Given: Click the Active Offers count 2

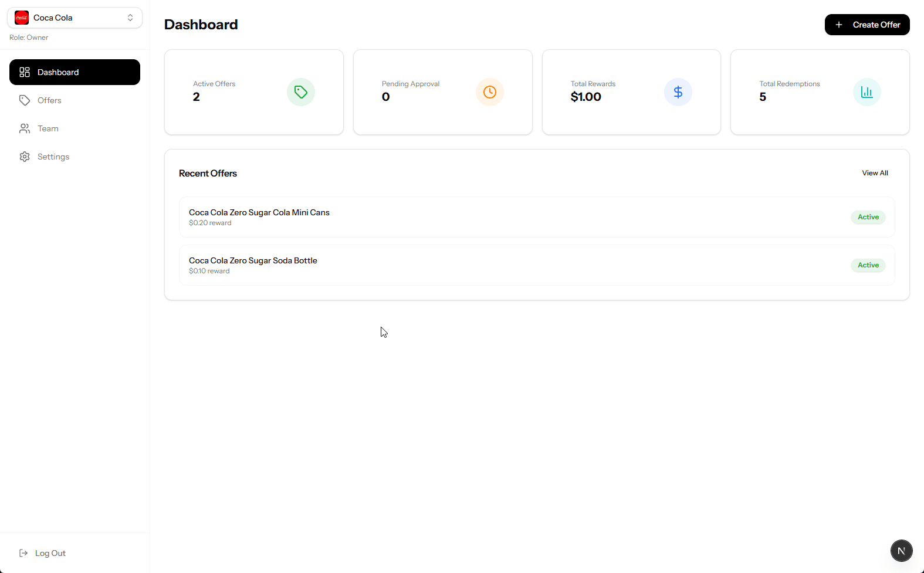Looking at the screenshot, I should pyautogui.click(x=197, y=97).
